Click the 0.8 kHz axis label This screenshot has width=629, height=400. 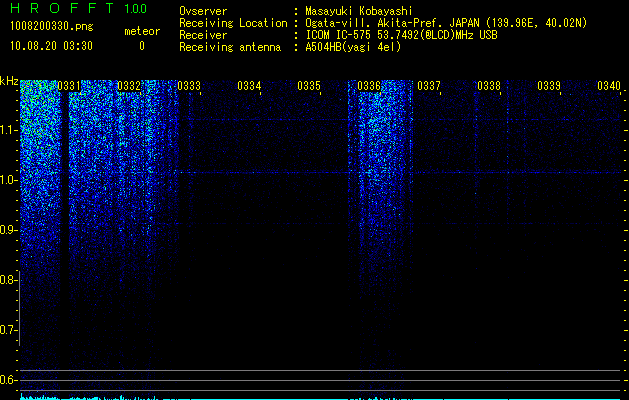pos(9,280)
